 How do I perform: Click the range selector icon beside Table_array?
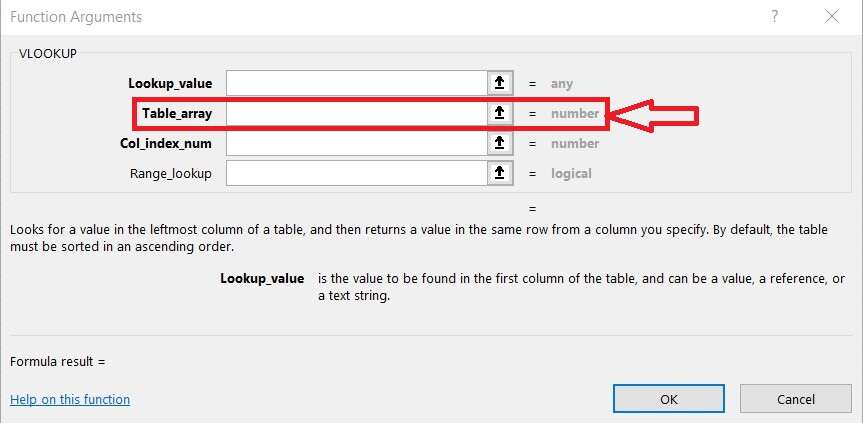(499, 114)
